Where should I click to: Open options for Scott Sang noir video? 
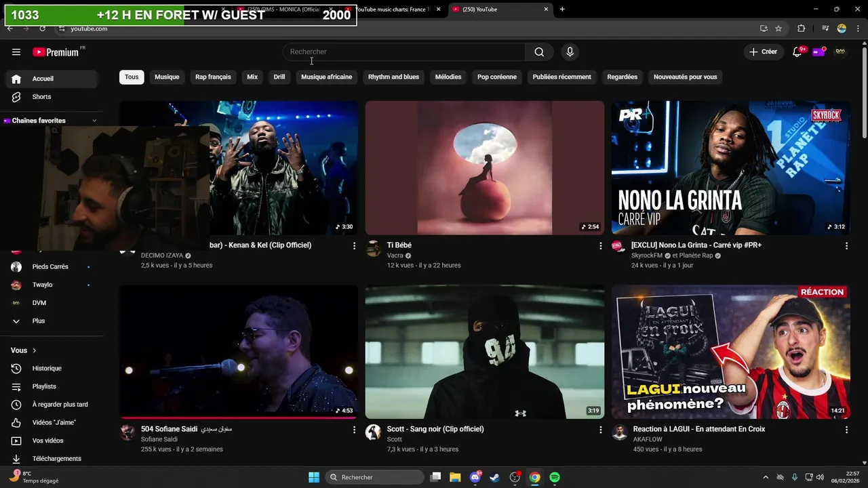click(600, 430)
